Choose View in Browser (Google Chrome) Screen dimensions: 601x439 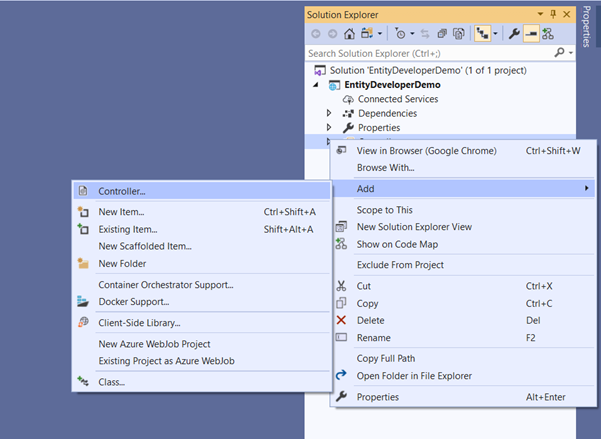[463, 151]
